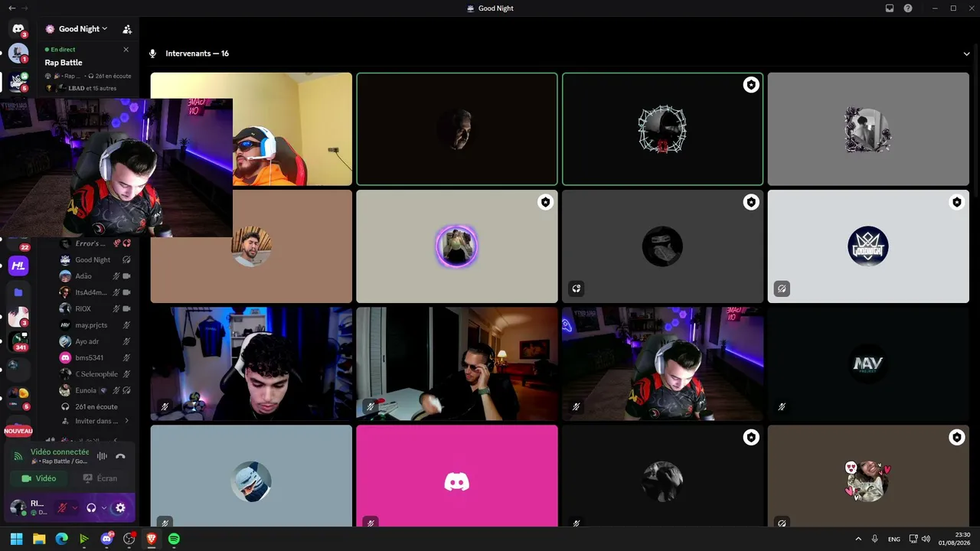980x551 pixels.
Task: Collapse the Intervenants speakers section
Action: click(x=967, y=54)
